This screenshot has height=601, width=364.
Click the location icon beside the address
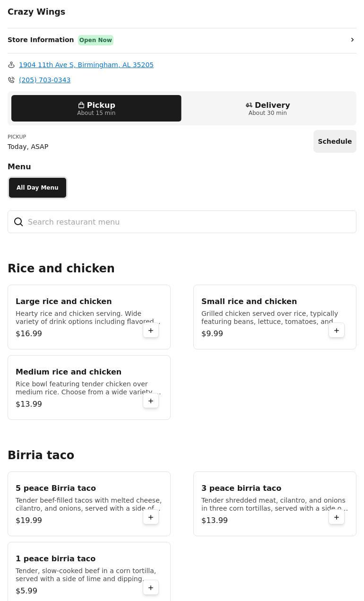11,64
